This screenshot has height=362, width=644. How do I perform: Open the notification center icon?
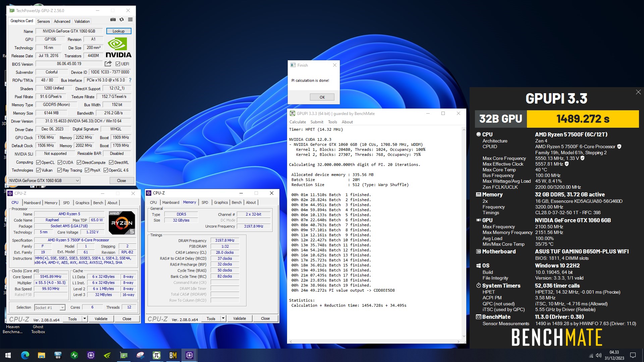(x=633, y=355)
